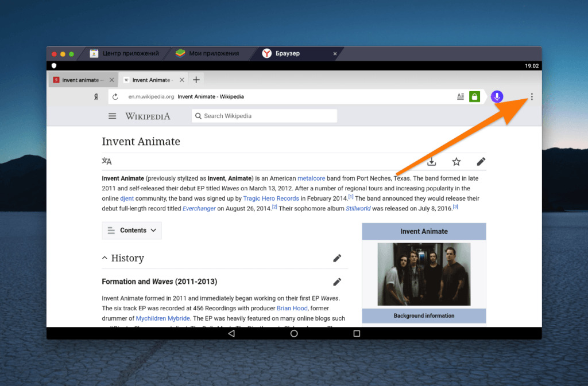The width and height of the screenshot is (588, 386).
Task: Click the shield icon in status bar
Action: (x=54, y=65)
